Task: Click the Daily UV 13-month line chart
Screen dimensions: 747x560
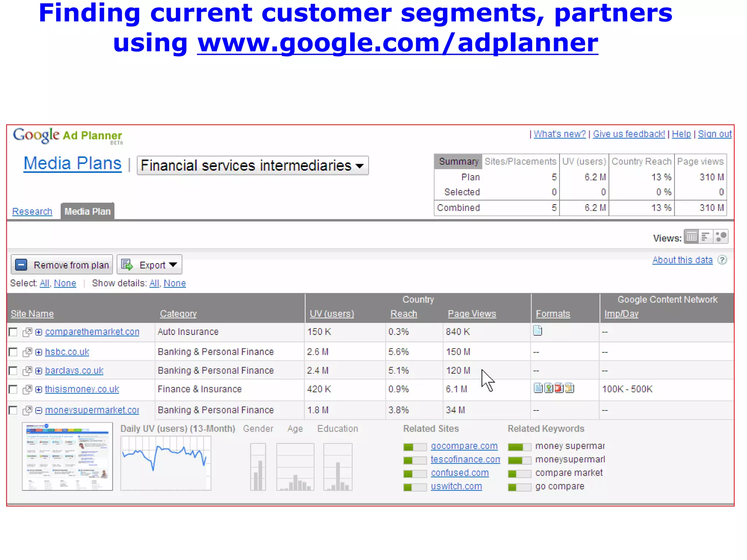Action: tap(166, 463)
